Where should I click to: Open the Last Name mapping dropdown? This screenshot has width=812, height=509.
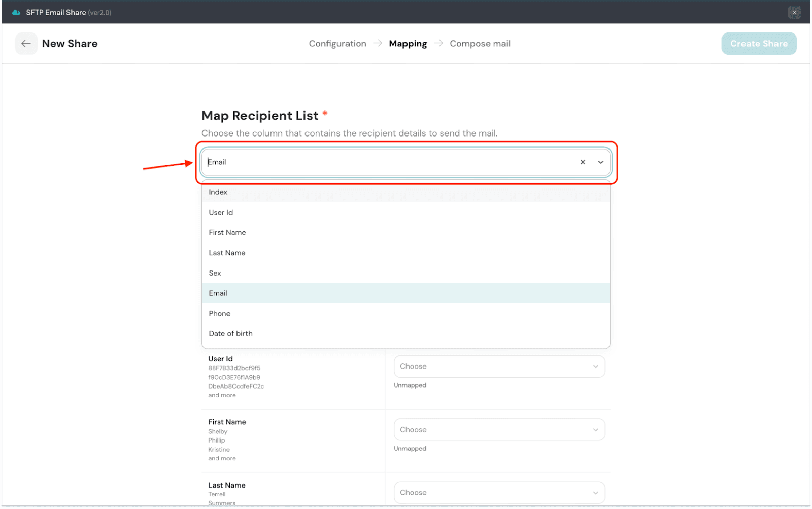[x=499, y=493]
